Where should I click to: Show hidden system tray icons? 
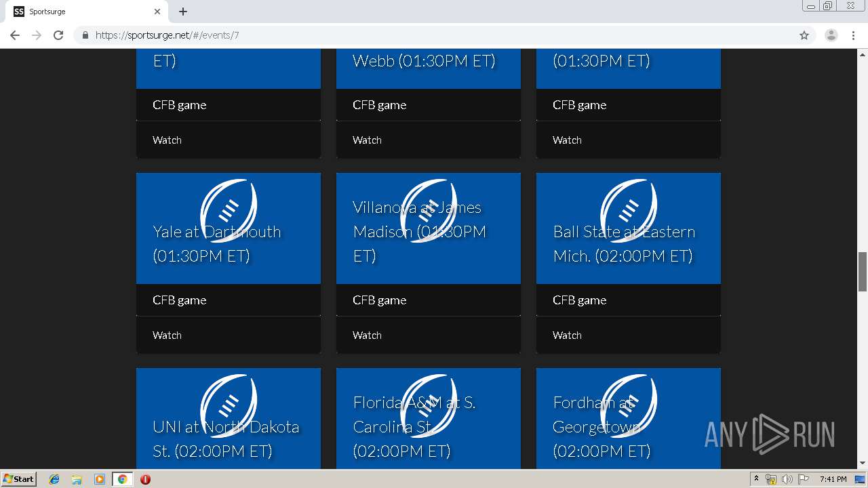tap(756, 479)
